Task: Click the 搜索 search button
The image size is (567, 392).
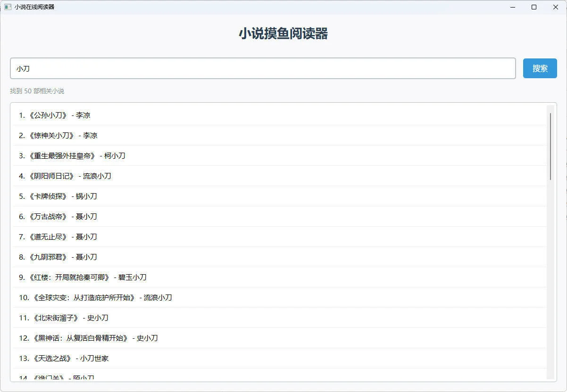Action: 539,68
